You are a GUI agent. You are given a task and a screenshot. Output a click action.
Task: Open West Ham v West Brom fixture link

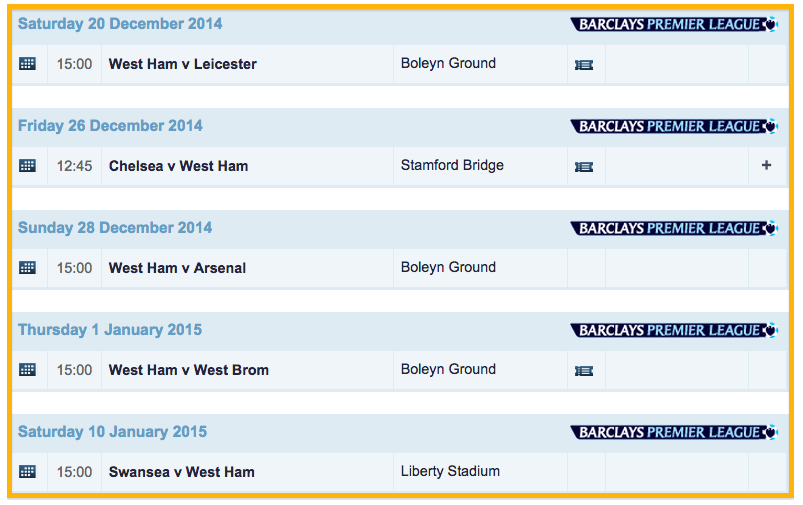click(x=188, y=370)
